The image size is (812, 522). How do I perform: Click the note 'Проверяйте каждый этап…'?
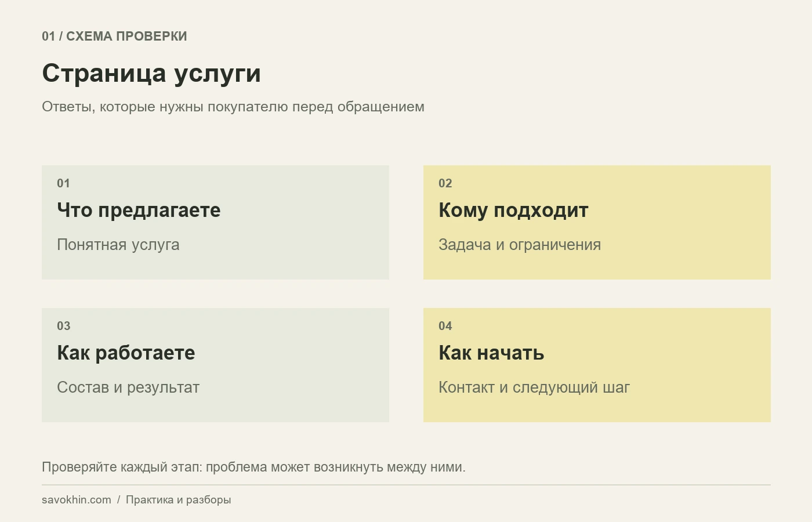coord(253,467)
